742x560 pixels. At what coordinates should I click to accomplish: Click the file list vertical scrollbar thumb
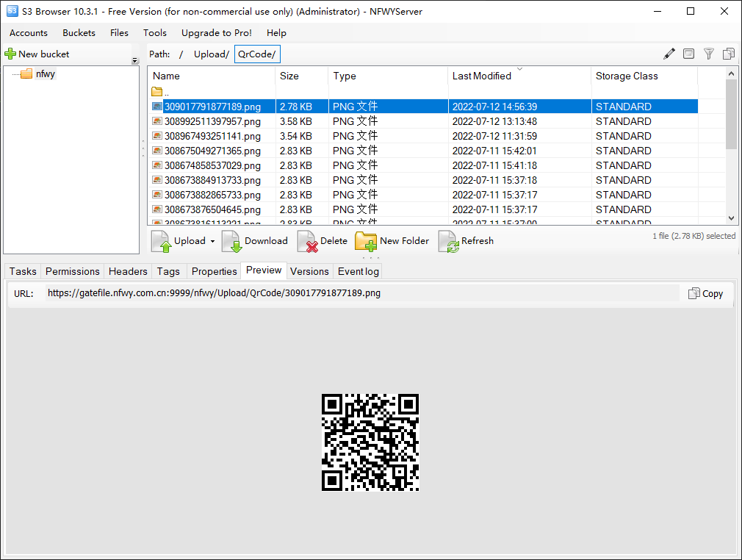[731, 114]
